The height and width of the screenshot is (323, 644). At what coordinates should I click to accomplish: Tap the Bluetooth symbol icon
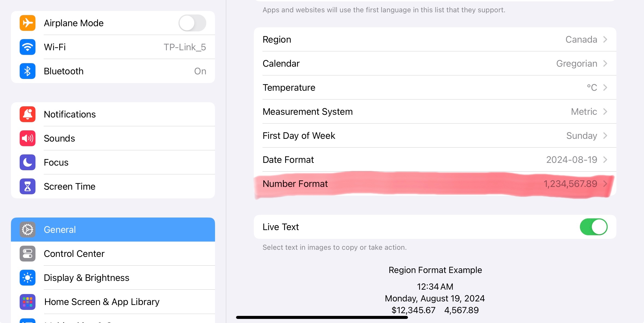(x=28, y=71)
